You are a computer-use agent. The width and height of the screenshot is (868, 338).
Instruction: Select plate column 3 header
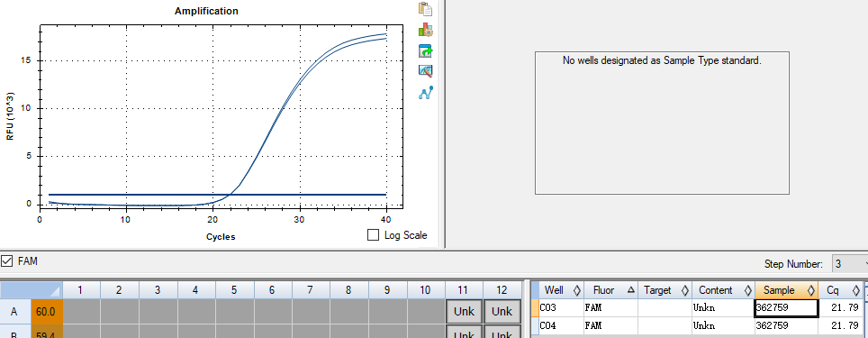(x=158, y=290)
